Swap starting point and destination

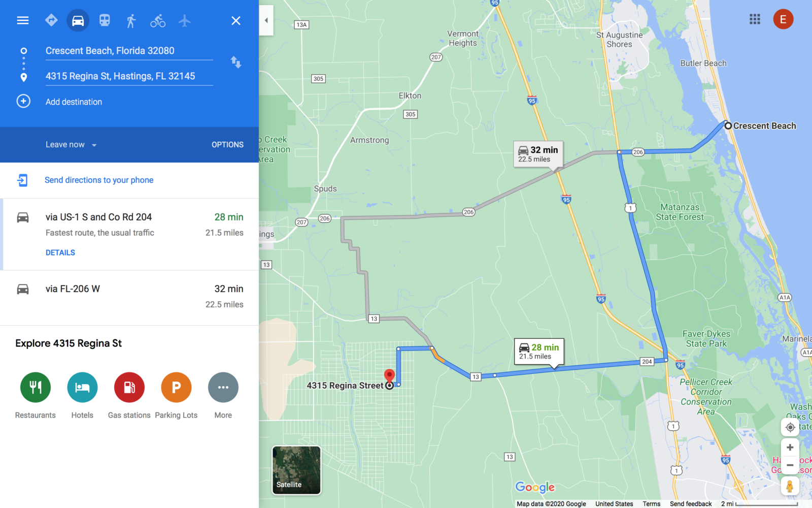(x=236, y=62)
